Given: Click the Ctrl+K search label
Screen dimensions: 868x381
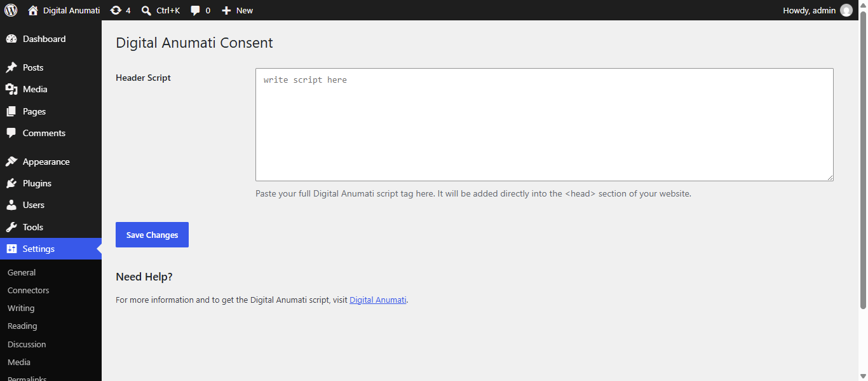Looking at the screenshot, I should tap(168, 10).
